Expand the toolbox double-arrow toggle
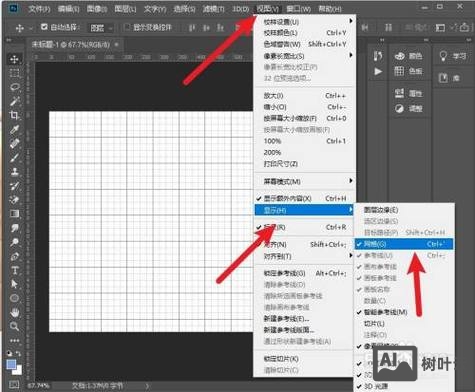Image resolution: width=475 pixels, height=392 pixels. pos(9,40)
